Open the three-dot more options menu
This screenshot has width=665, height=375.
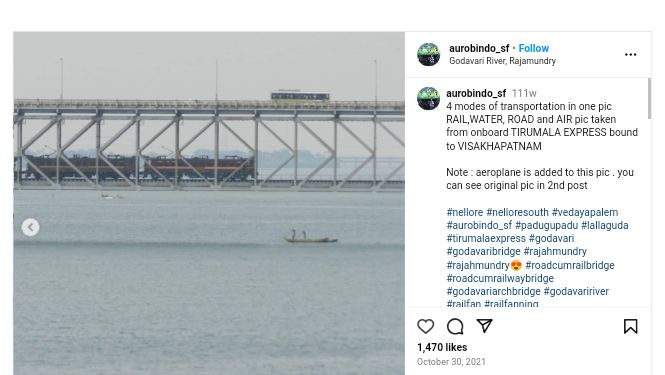click(630, 55)
